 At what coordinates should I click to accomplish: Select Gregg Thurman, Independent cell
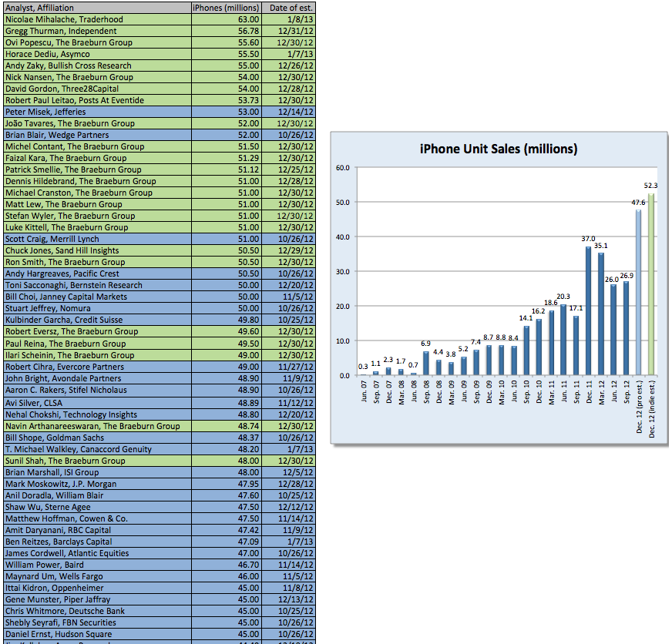coord(97,31)
